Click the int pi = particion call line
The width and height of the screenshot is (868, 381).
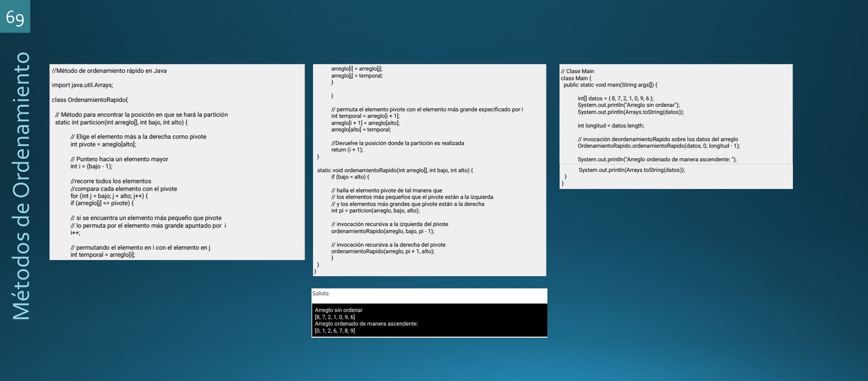coord(375,211)
